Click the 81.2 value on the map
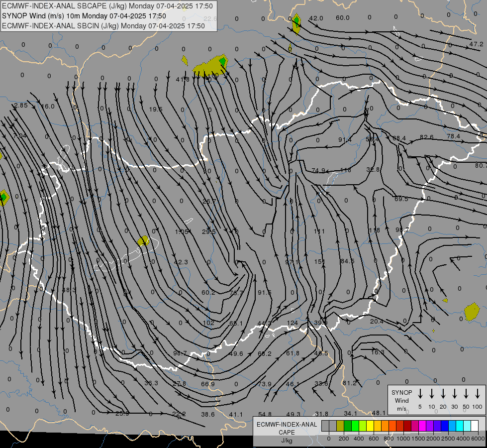The height and width of the screenshot is (448, 487). (349, 383)
